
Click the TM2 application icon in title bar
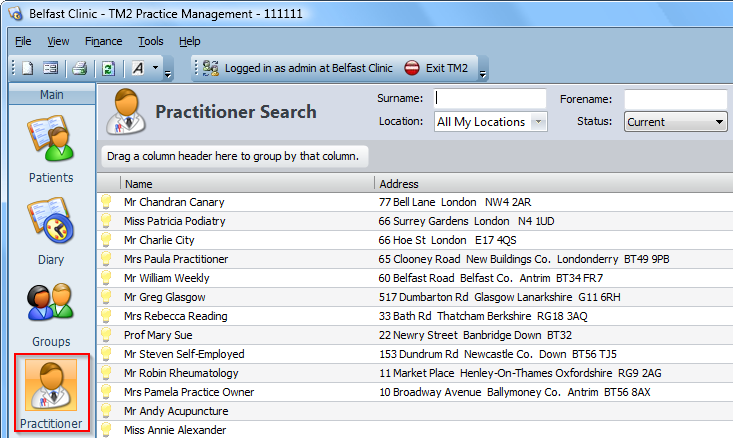coord(15,14)
